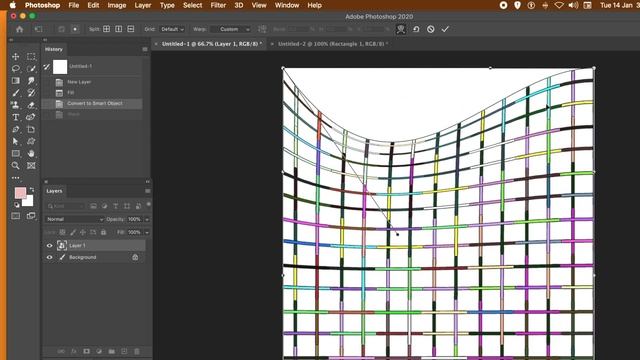
Task: Click the foreground pink color swatch
Action: click(20, 193)
